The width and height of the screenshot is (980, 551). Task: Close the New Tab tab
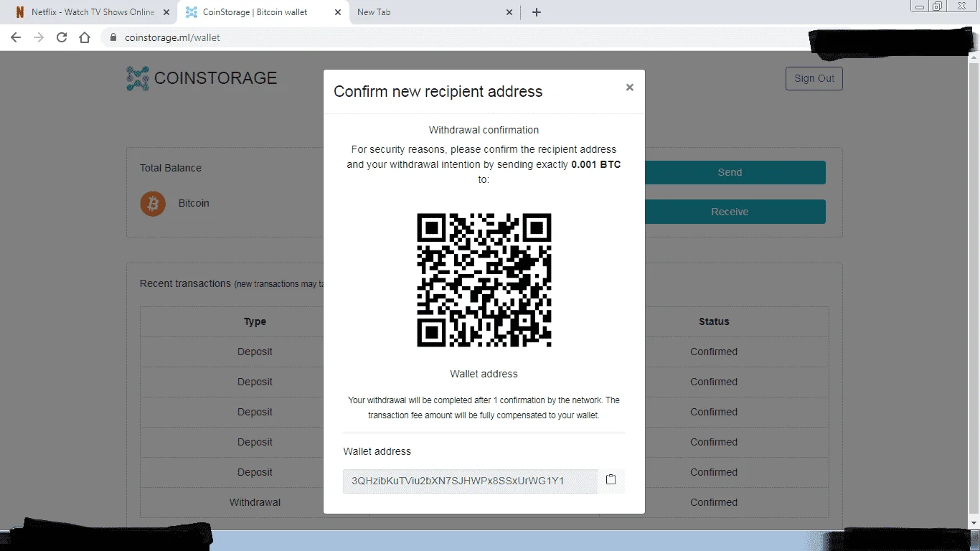(509, 12)
